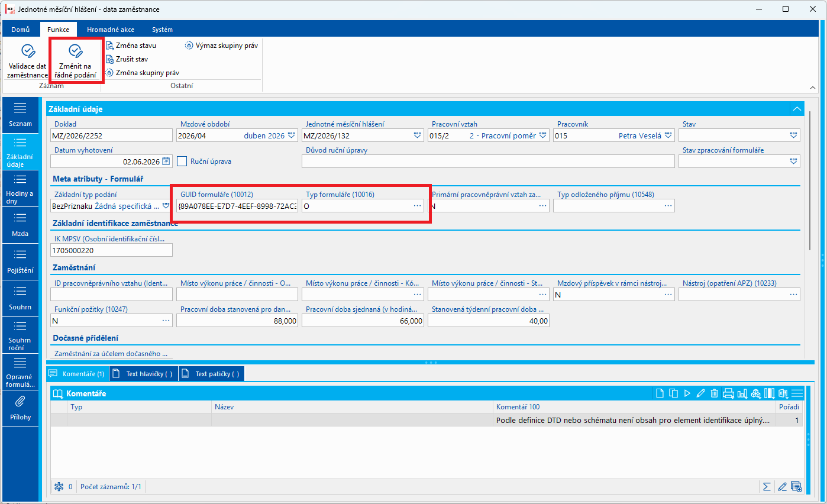Toggle the Ruční úprava checkbox
827x504 pixels.
click(182, 161)
